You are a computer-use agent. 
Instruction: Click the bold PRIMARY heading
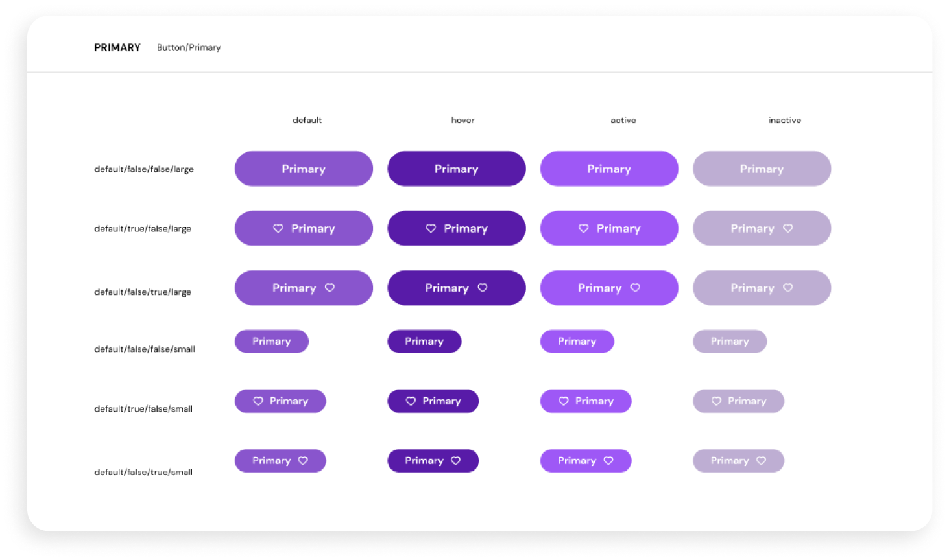(x=117, y=47)
